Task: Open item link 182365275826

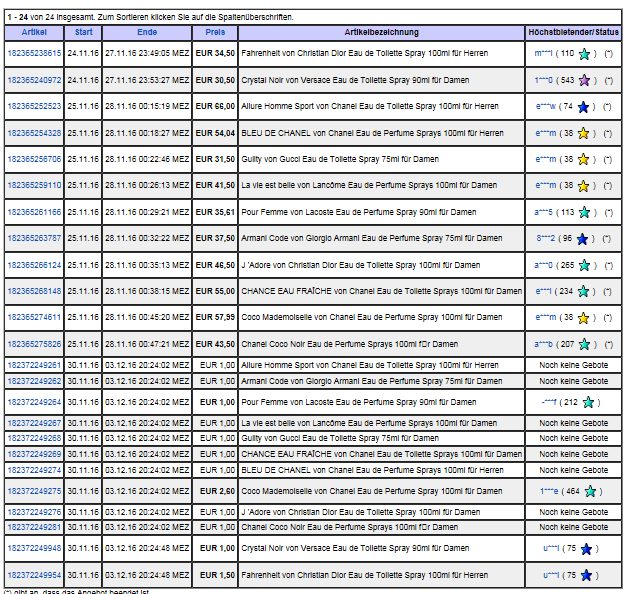Action: click(34, 344)
